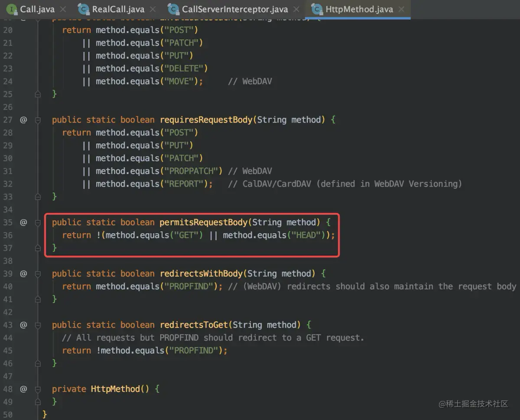Click the "PROPFIND" string on line 45
Image resolution: width=520 pixels, height=420 pixels.
pyautogui.click(x=193, y=351)
